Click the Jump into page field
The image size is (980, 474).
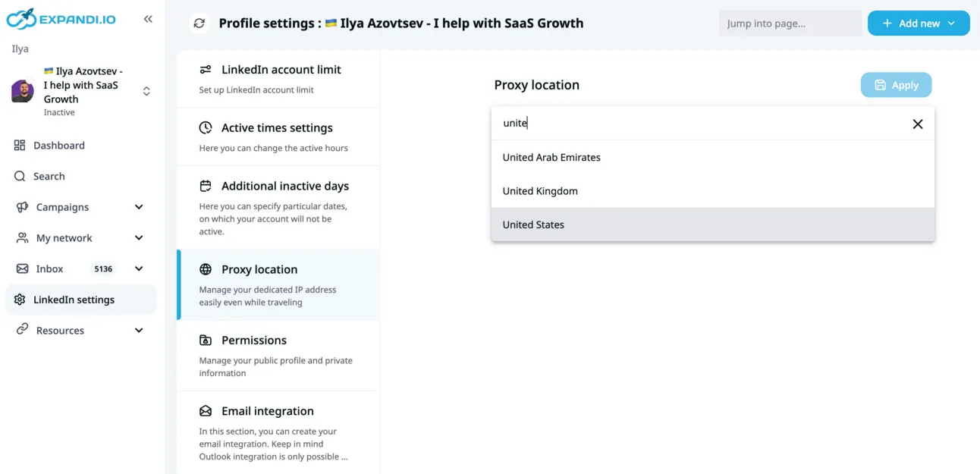click(x=790, y=24)
